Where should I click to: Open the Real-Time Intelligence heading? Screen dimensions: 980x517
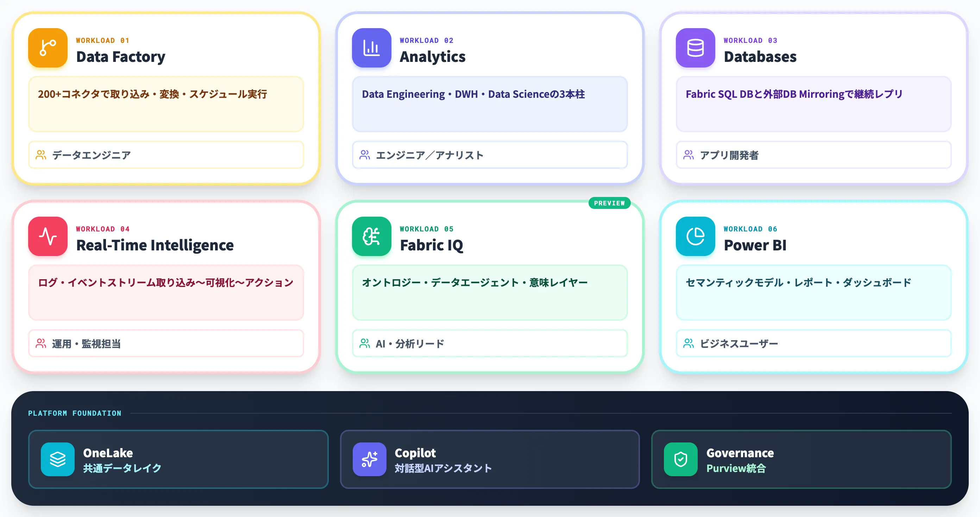pyautogui.click(x=155, y=245)
